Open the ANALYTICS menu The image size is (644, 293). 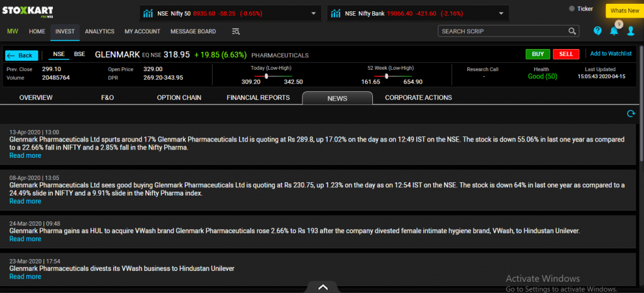(99, 31)
